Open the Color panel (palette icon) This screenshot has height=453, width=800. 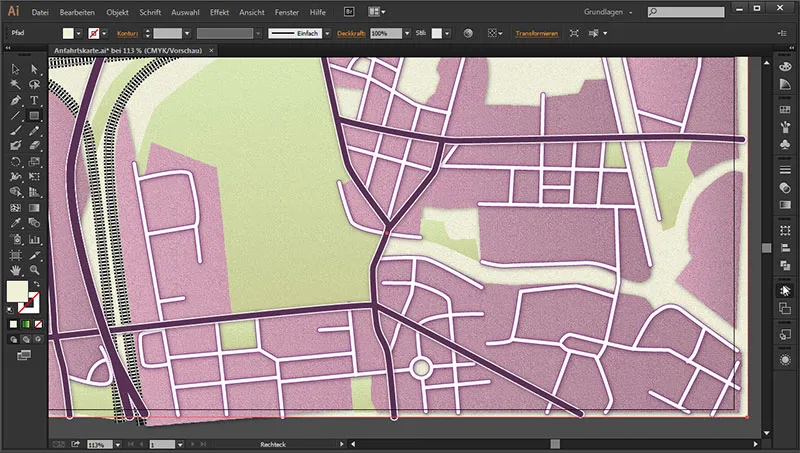pyautogui.click(x=785, y=67)
